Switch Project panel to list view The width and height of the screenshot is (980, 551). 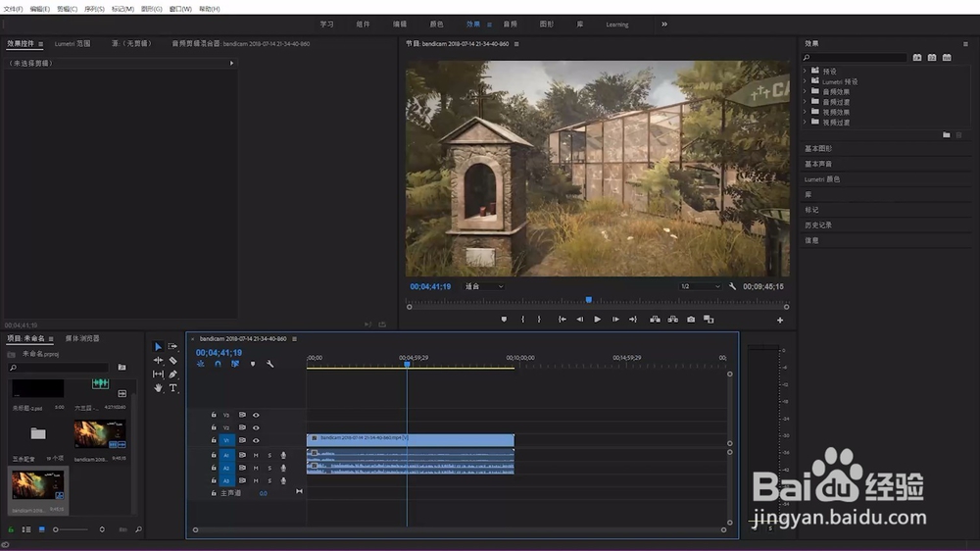coord(26,529)
